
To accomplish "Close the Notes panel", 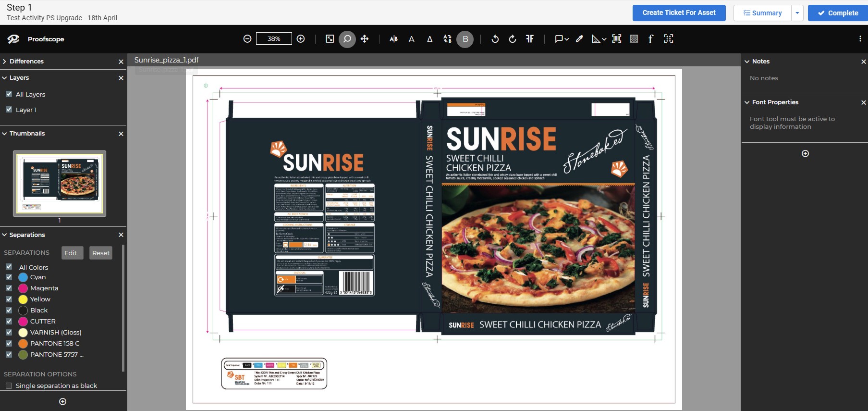I will click(x=864, y=62).
